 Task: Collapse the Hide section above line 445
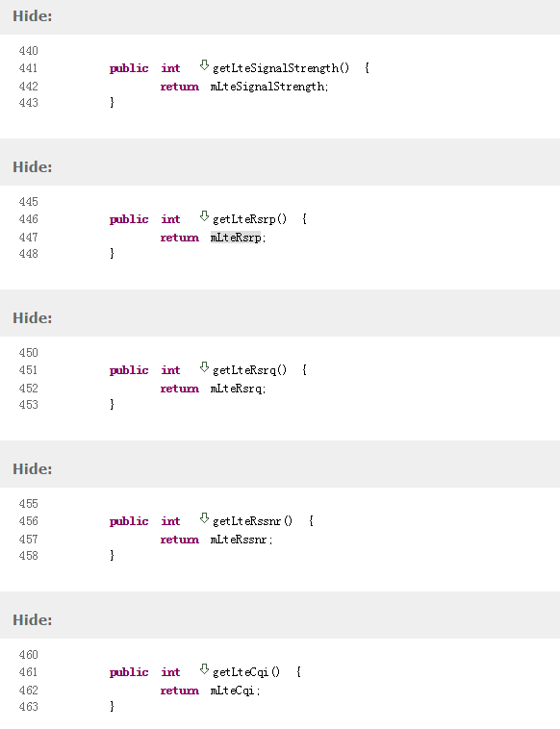(x=33, y=167)
